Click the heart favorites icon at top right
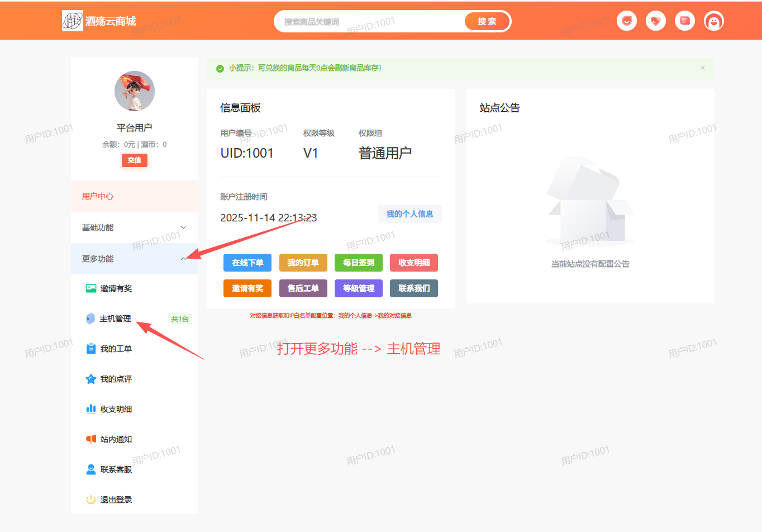The height and width of the screenshot is (532, 762). [x=655, y=20]
